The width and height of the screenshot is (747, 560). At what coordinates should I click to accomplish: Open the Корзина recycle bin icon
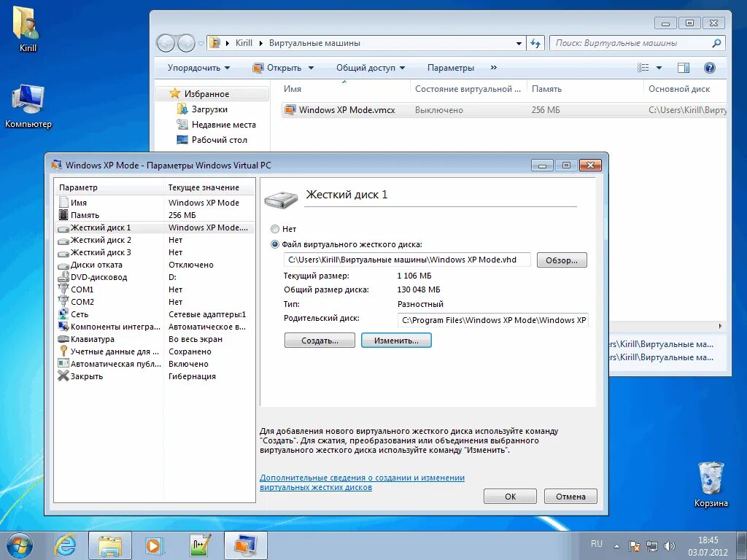pos(711,484)
